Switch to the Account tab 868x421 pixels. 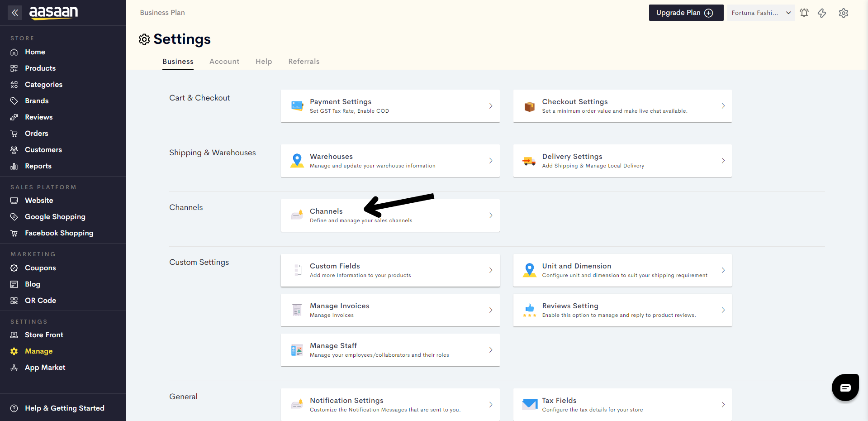224,62
